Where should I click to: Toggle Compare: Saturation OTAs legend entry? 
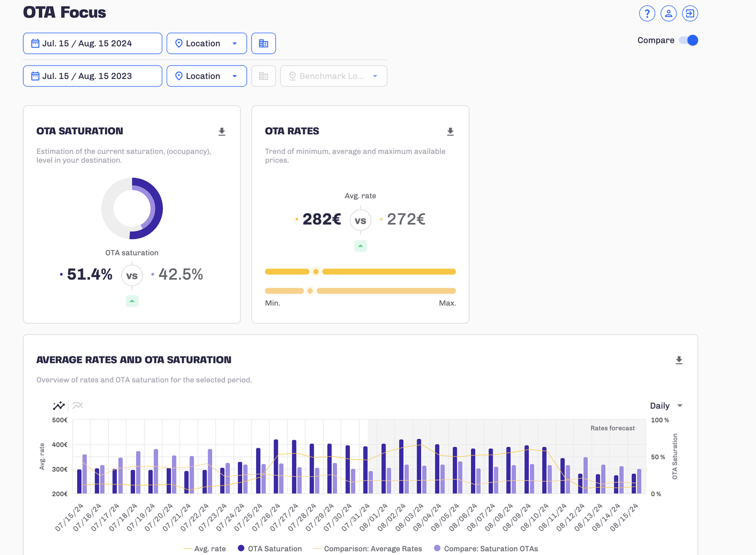(x=486, y=548)
